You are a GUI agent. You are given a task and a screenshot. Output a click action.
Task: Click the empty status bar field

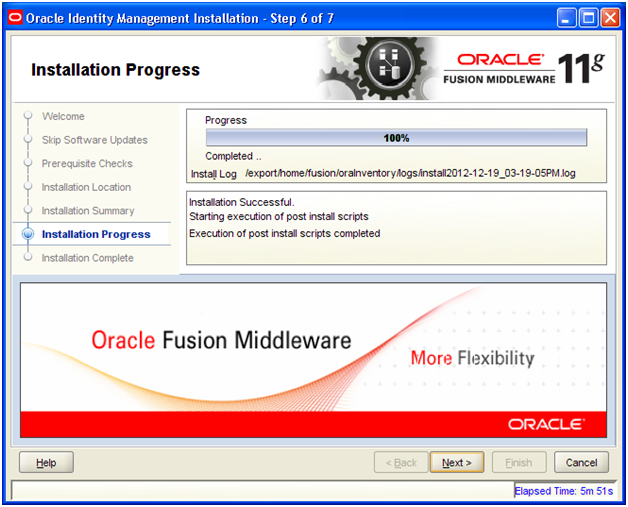[263, 491]
